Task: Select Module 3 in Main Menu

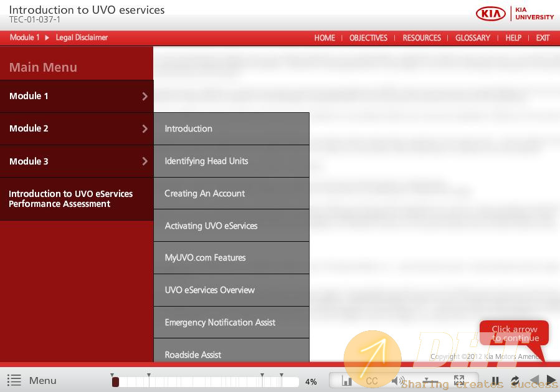Action: 77,161
